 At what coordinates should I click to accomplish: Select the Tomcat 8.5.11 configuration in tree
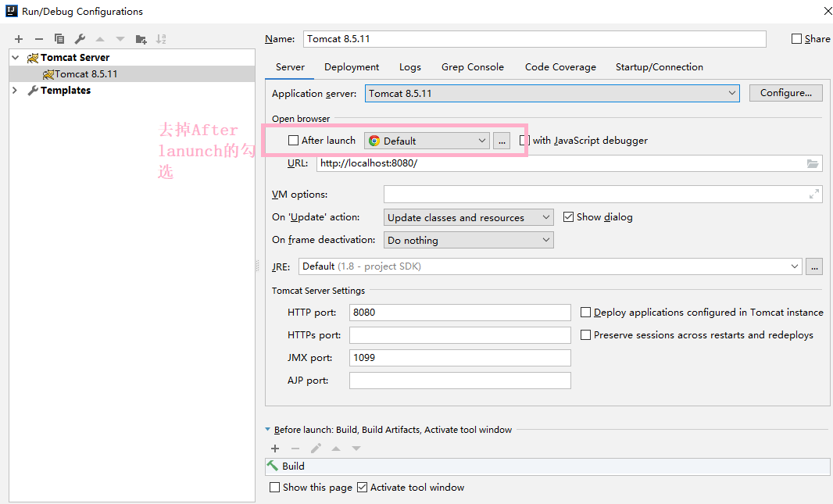132,73
